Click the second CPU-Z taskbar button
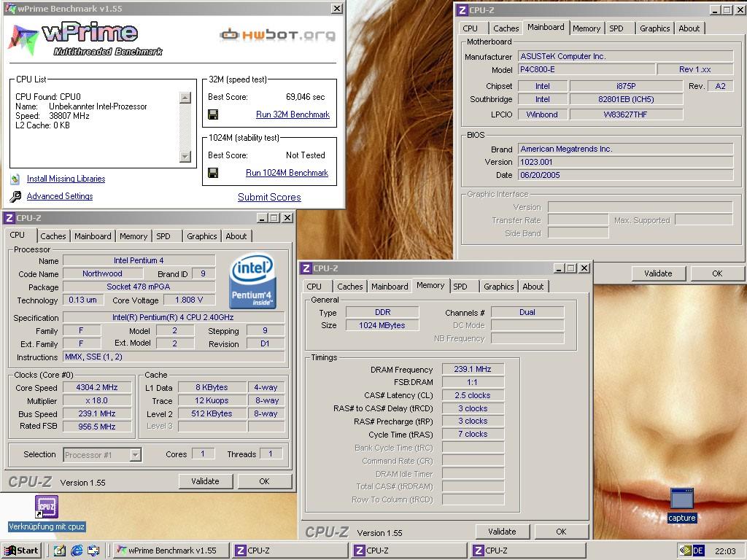747x560 pixels. (409, 551)
